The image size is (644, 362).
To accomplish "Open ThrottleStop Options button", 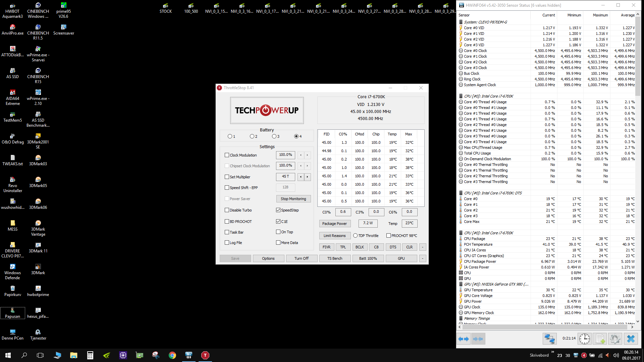I will point(268,258).
